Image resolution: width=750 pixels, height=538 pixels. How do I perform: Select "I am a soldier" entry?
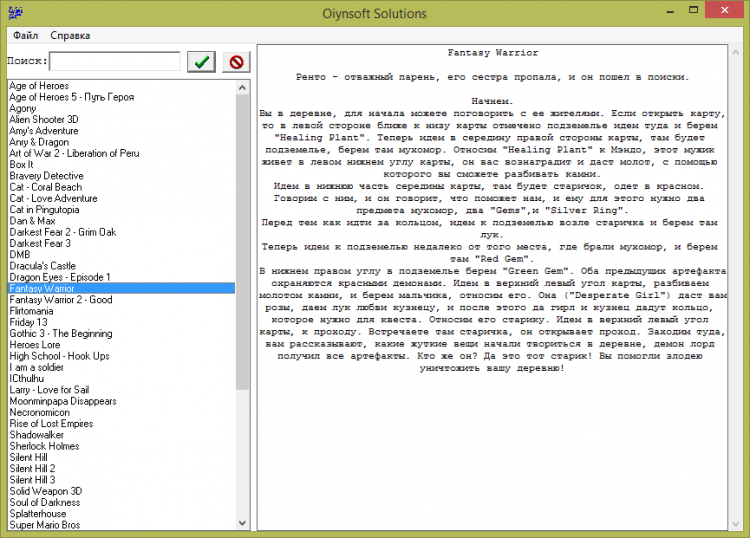tap(121, 367)
